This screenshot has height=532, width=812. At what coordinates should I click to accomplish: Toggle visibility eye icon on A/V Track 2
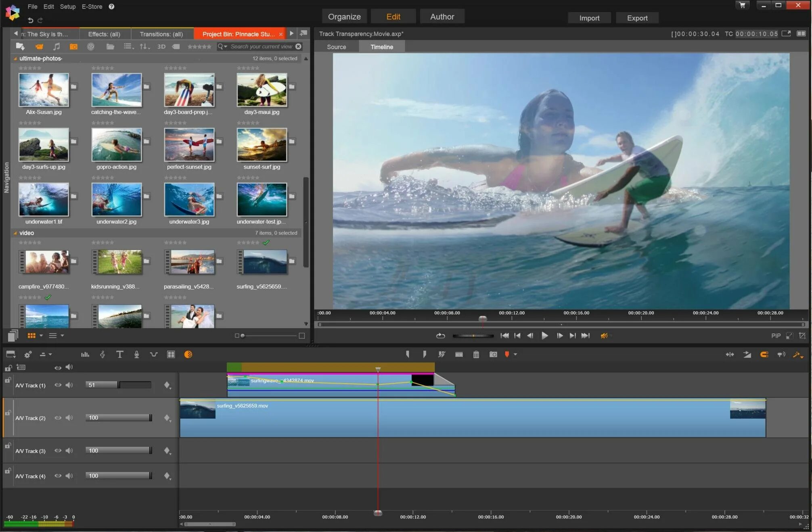point(58,417)
